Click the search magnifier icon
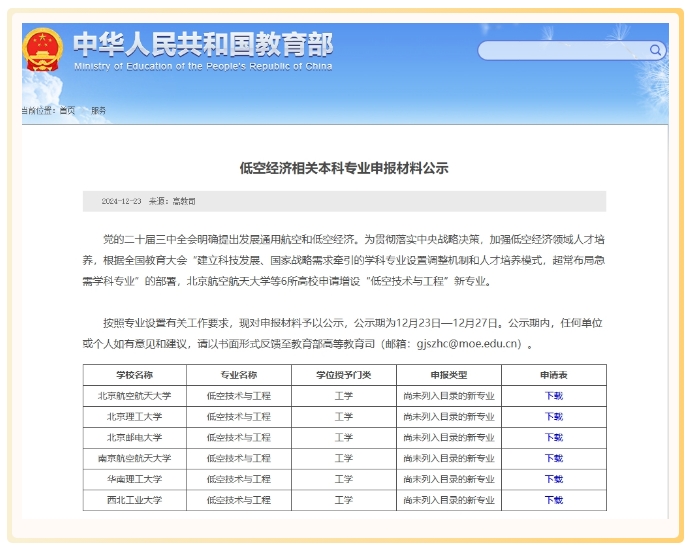Image resolution: width=691 pixels, height=550 pixels. [655, 50]
